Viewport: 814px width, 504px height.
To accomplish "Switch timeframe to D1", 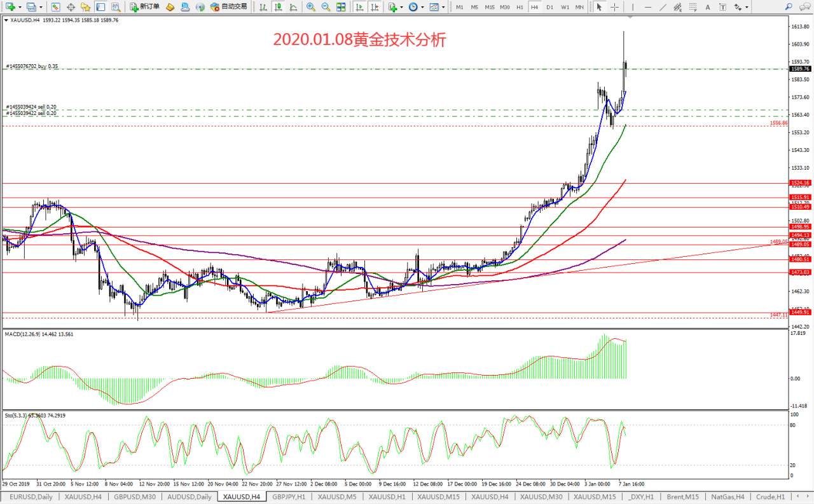I will (550, 6).
